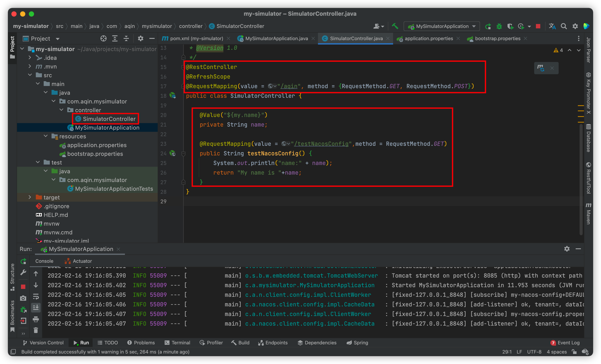Click UTF-8 encoding in the status bar
This screenshot has width=601, height=364.
(534, 352)
